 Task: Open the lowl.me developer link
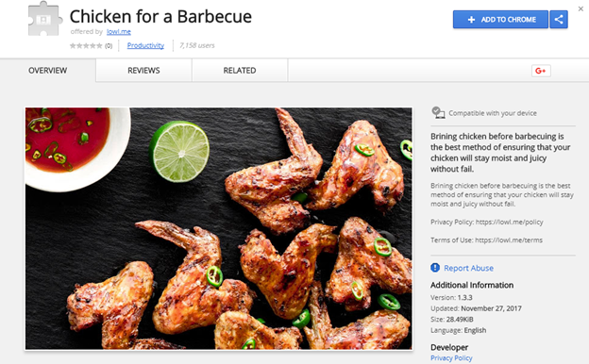[x=119, y=32]
